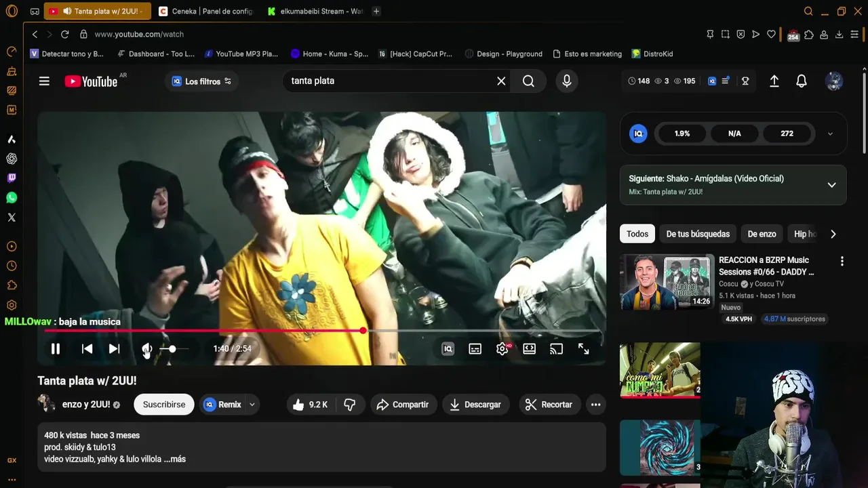Open browser downloads icon in toolbar
868x488 pixels.
[x=839, y=35]
